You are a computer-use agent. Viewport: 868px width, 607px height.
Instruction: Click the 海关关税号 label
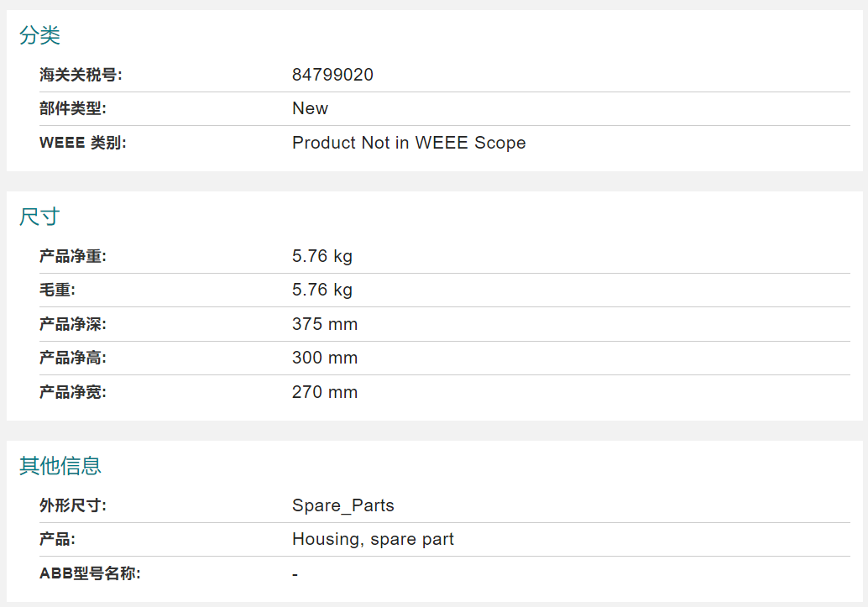click(x=81, y=75)
